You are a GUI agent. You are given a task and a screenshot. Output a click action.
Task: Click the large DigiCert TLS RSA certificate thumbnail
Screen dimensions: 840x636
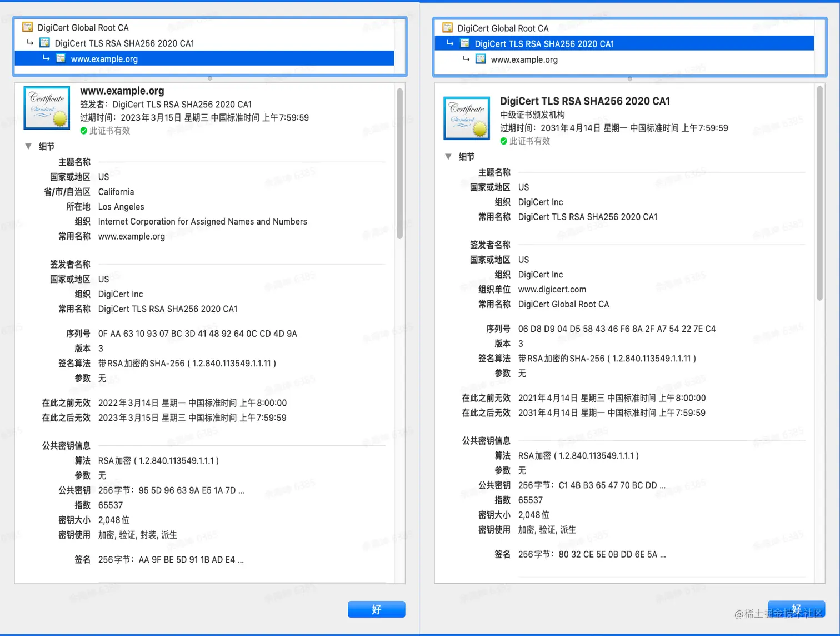pyautogui.click(x=467, y=118)
